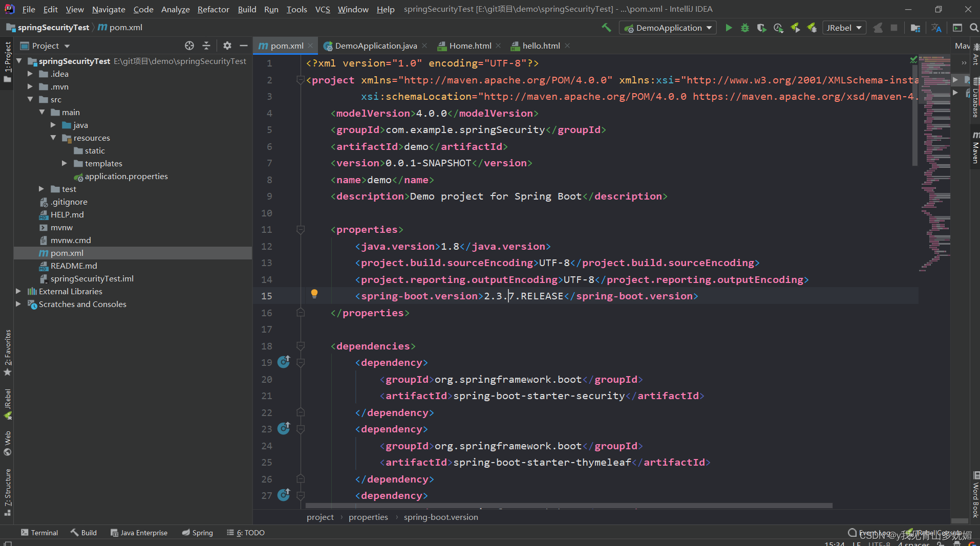Open the Ant tool window
The width and height of the screenshot is (980, 546).
(975, 55)
